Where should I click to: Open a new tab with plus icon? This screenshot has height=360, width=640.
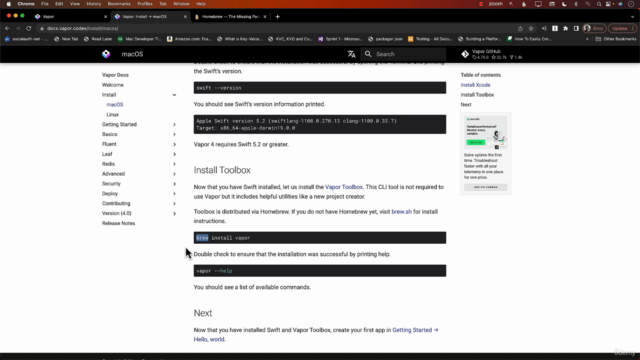tap(278, 17)
